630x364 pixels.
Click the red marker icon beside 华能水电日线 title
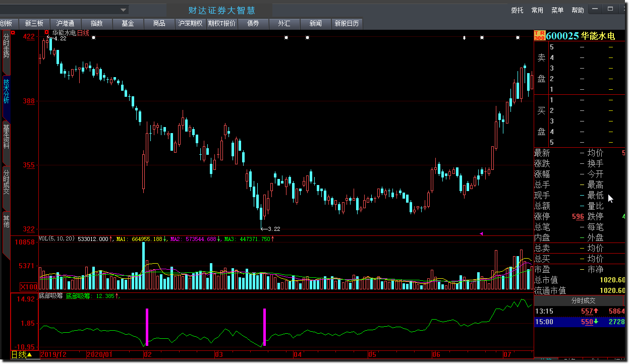(x=46, y=32)
